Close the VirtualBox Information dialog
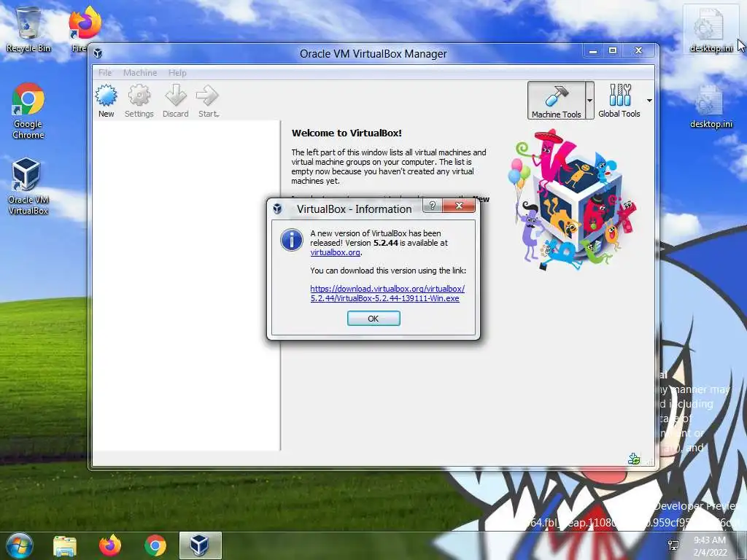 [x=459, y=205]
